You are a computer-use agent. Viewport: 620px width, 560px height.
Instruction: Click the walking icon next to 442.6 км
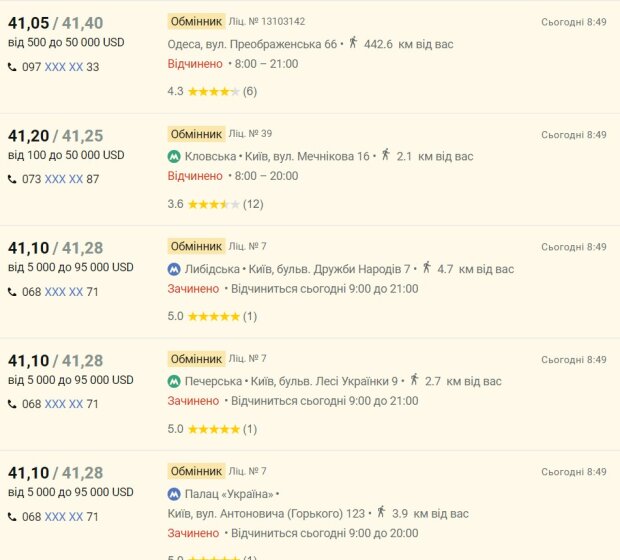353,43
